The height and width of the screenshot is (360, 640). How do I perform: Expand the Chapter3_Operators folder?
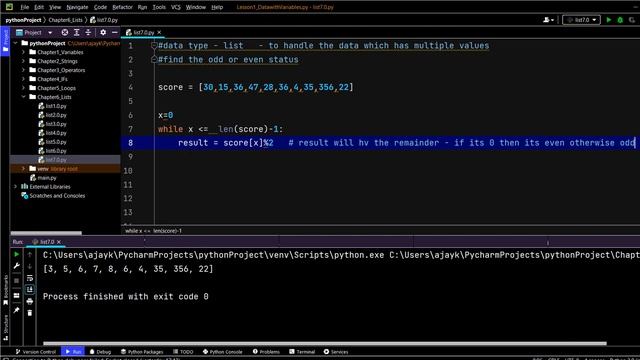click(x=23, y=70)
